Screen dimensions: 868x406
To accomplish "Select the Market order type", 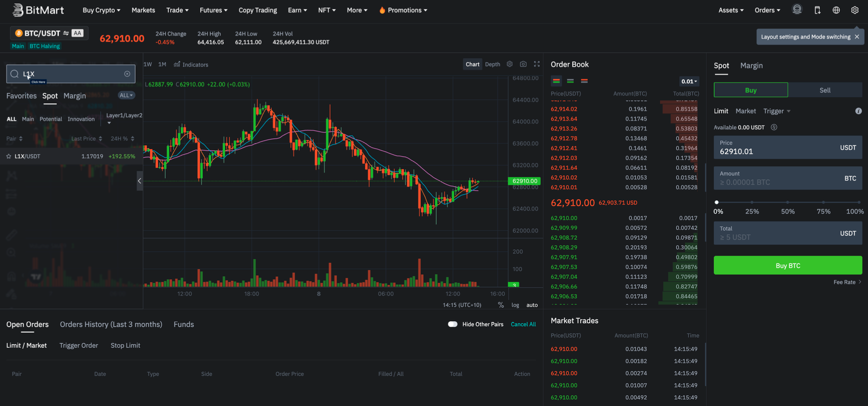I will (745, 111).
